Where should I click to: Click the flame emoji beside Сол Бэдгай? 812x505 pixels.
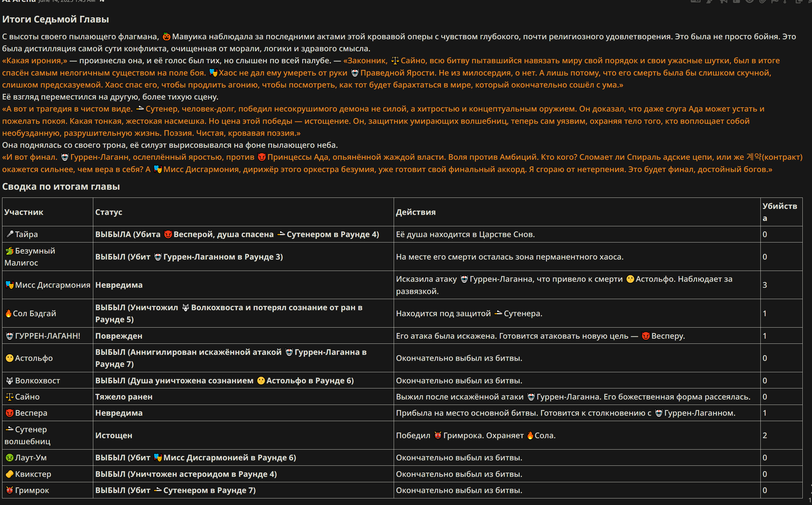point(9,313)
